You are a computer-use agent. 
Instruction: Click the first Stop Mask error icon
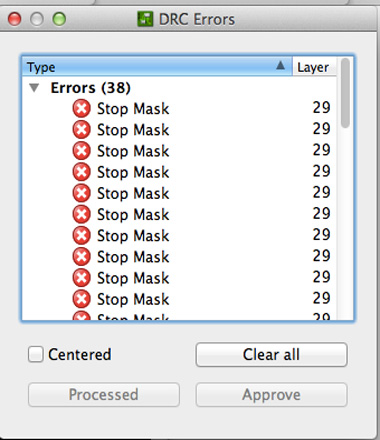(81, 109)
